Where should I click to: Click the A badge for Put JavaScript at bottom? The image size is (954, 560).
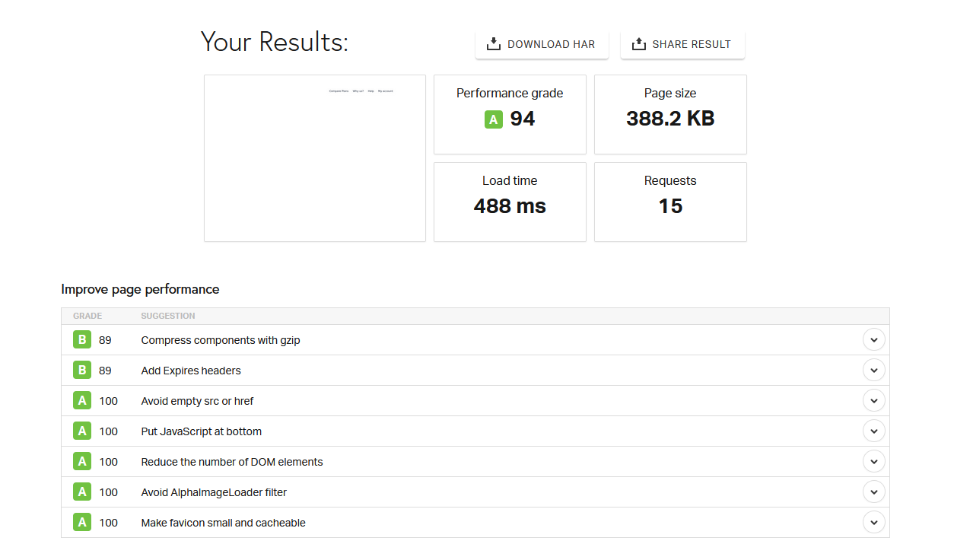(x=81, y=431)
